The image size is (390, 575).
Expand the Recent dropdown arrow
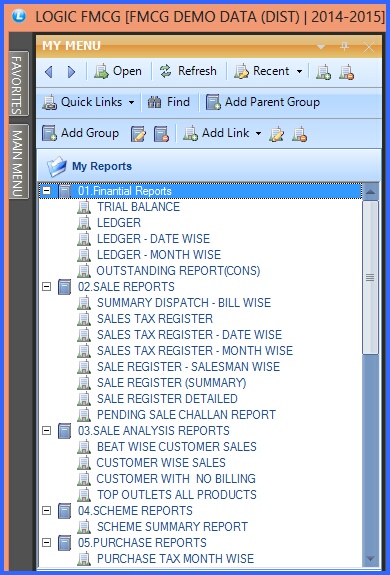tap(299, 72)
